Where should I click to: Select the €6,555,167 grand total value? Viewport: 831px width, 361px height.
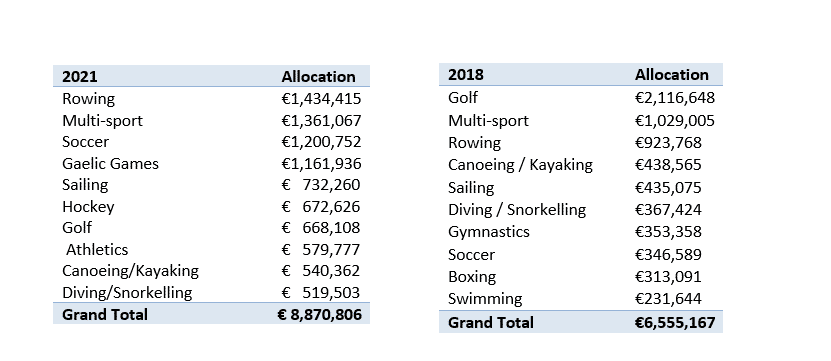(675, 322)
